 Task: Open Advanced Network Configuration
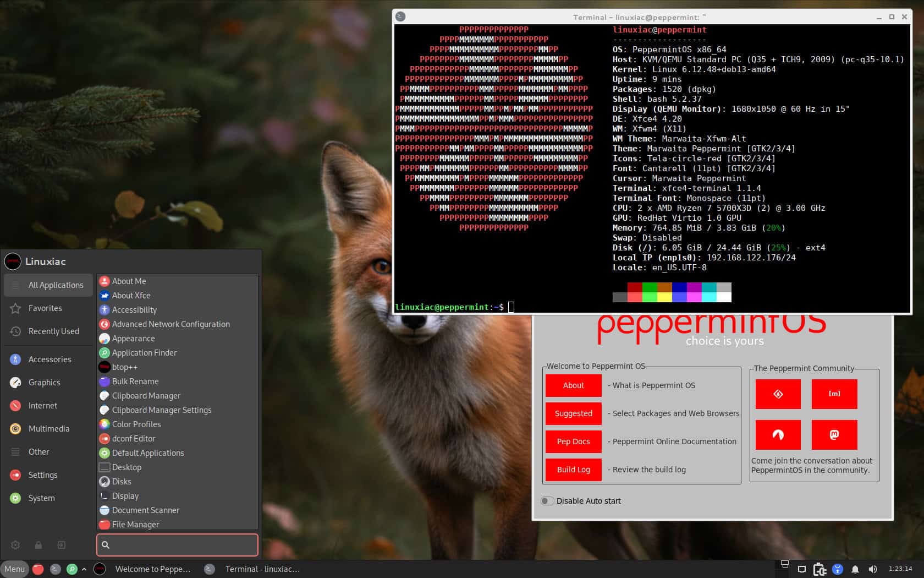pyautogui.click(x=170, y=324)
